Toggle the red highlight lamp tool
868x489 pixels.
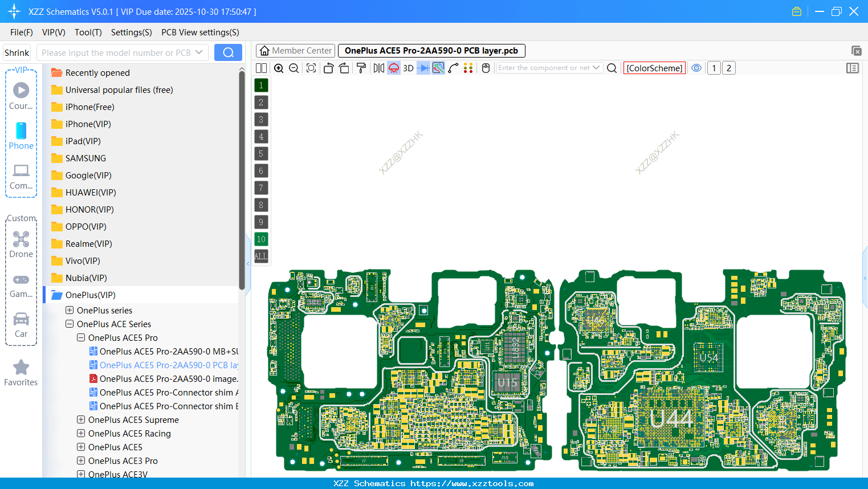click(394, 68)
